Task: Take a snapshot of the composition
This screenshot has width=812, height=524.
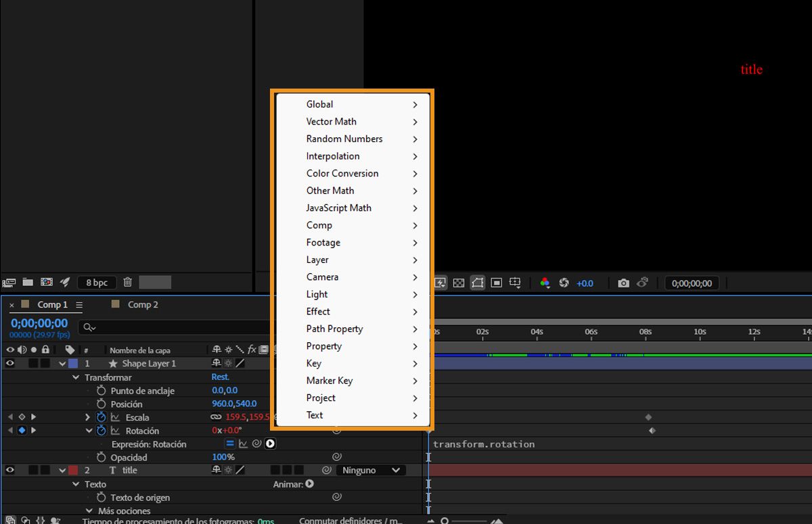Action: tap(623, 283)
